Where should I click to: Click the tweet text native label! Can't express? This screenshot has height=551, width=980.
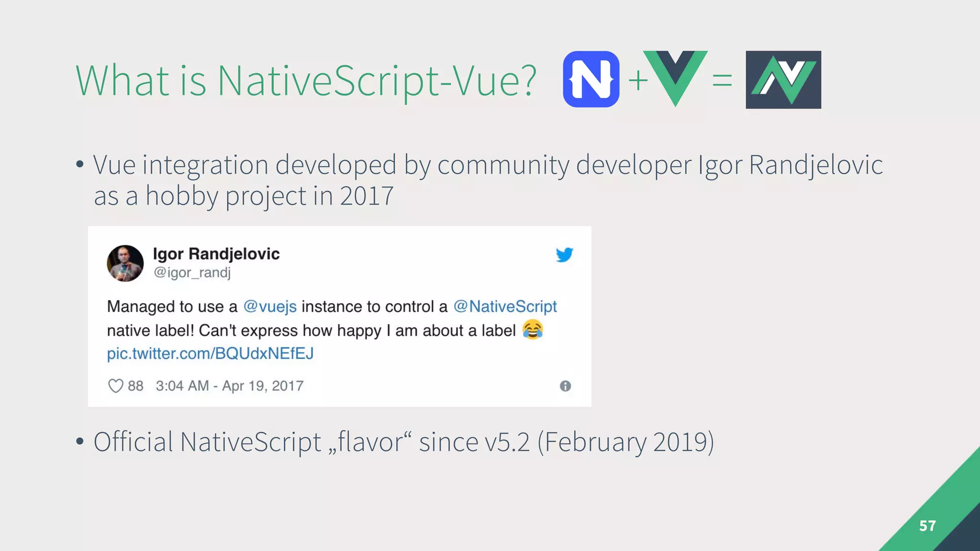pos(202,331)
